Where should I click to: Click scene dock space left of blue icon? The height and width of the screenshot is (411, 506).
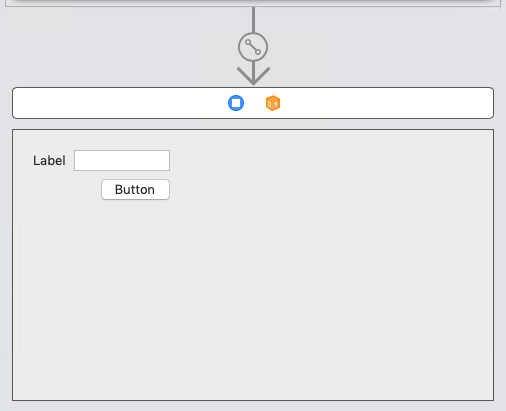120,103
